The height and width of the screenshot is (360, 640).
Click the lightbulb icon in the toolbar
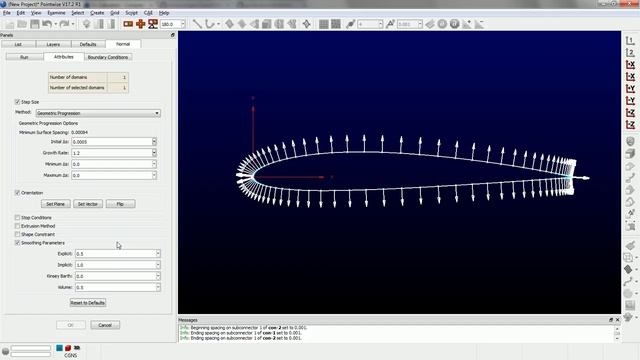coord(86,24)
